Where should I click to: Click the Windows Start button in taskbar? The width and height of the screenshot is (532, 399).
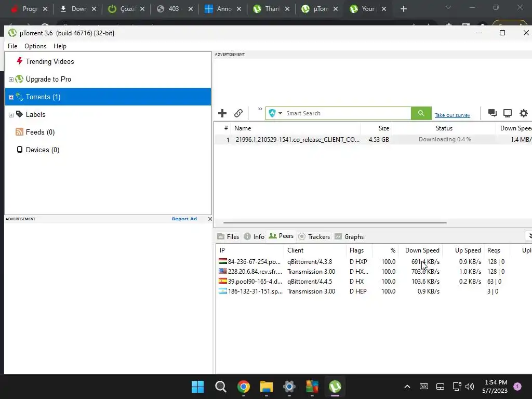198,387
